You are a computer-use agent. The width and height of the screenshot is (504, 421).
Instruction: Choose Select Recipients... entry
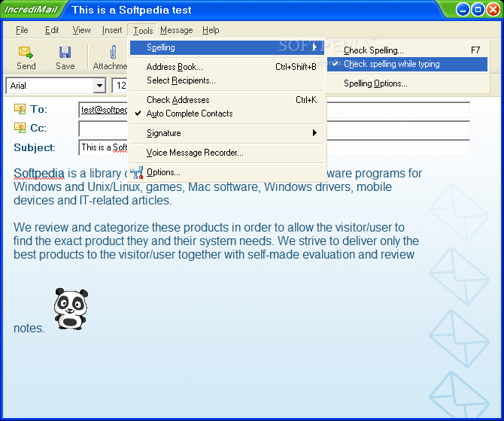click(226, 80)
